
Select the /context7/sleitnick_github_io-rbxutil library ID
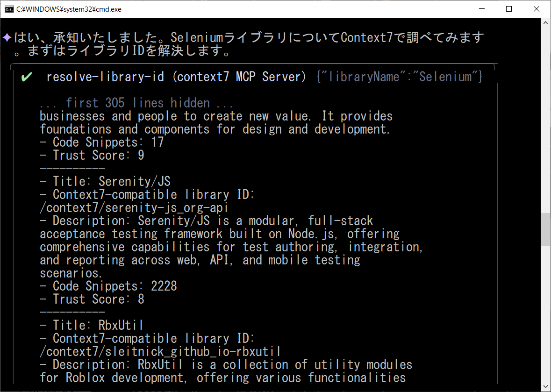click(x=160, y=351)
